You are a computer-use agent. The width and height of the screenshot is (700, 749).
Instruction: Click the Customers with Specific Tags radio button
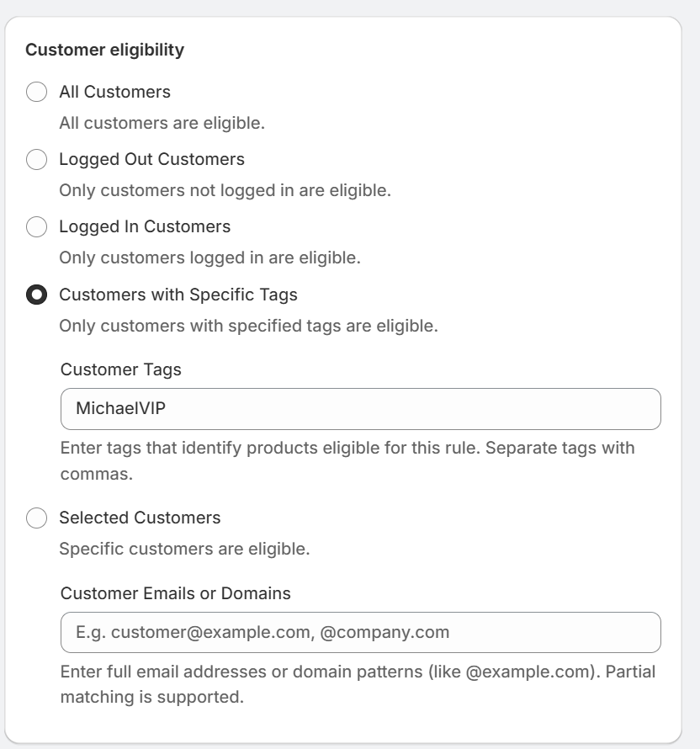[x=36, y=295]
